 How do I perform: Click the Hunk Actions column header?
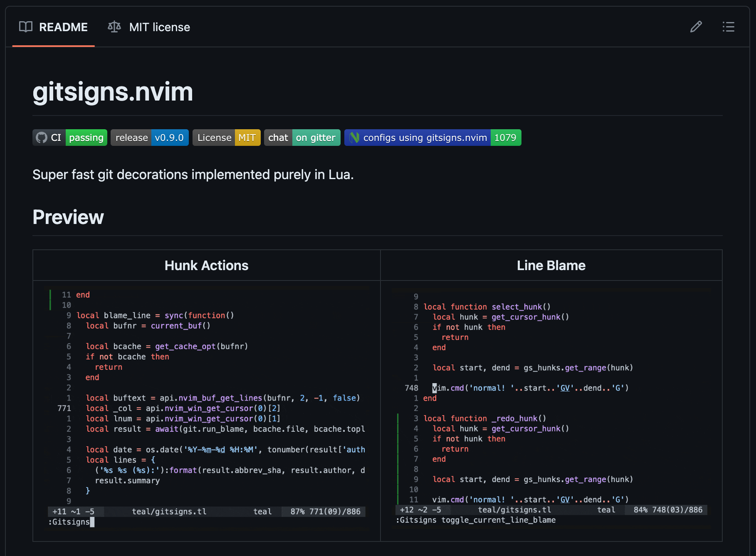(x=207, y=266)
